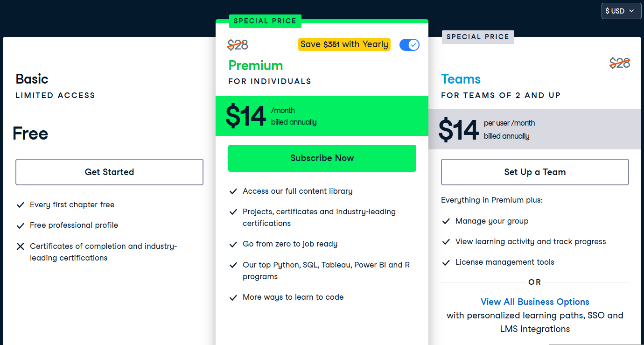The width and height of the screenshot is (644, 345).
Task: Select the Premium plan heading
Action: coord(256,65)
